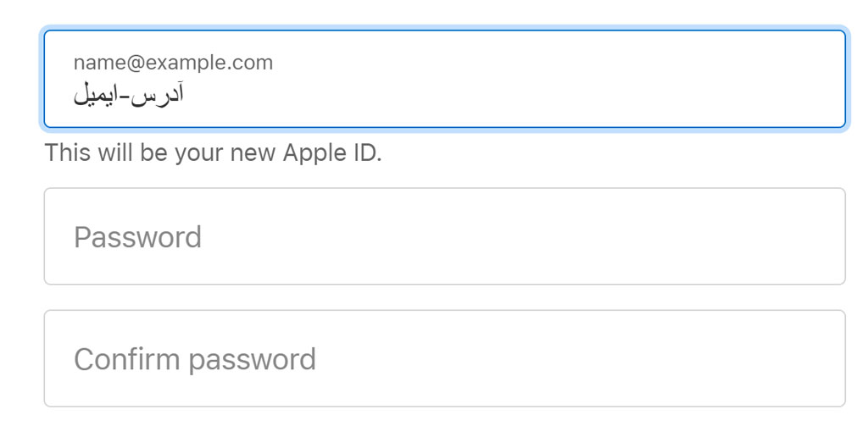Select the focused email address field
This screenshot has width=868, height=432.
tap(444, 79)
